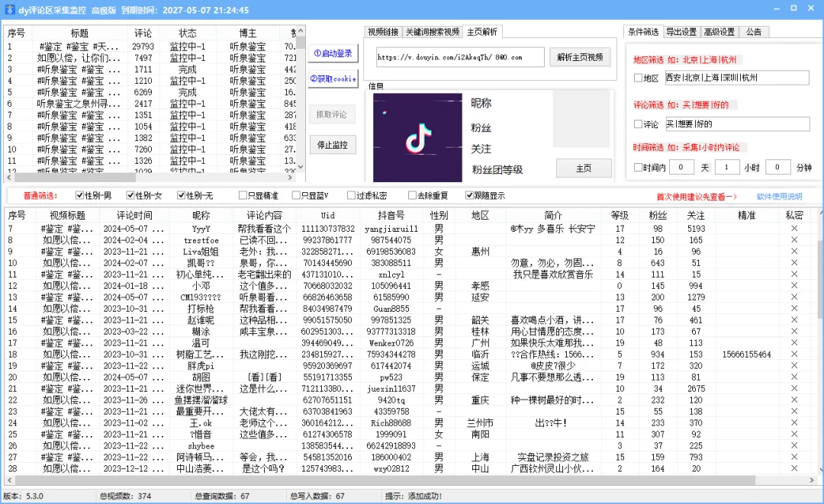824x504 pixels.
Task: Click the 私密 X mark in row 7
Action: (x=794, y=229)
